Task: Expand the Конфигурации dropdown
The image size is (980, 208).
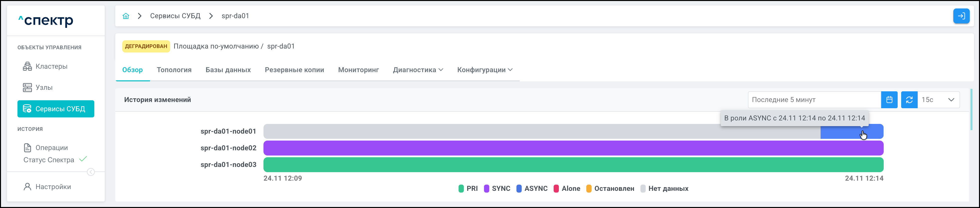Action: (485, 70)
